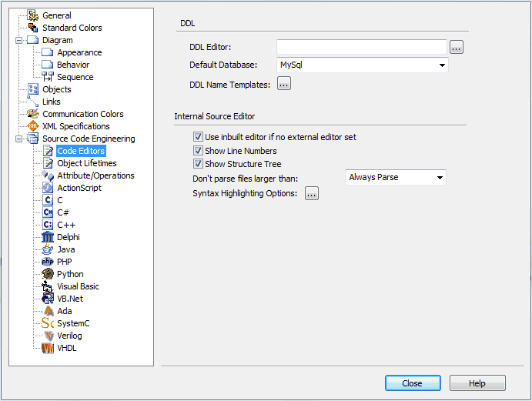The width and height of the screenshot is (532, 401).
Task: Click the Help button
Action: point(477,383)
